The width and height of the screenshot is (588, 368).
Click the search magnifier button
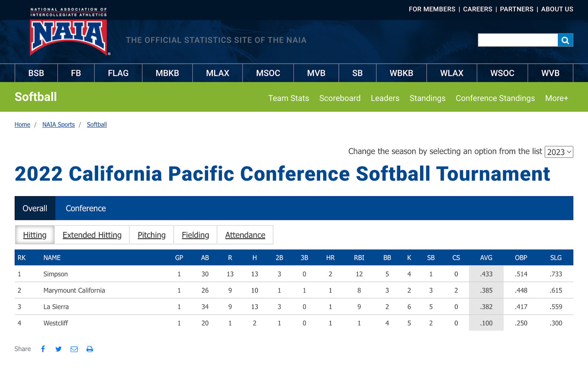pos(565,40)
